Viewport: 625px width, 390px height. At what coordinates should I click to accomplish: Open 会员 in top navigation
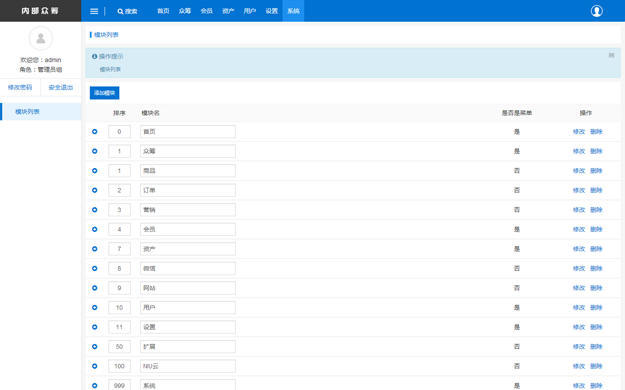click(x=206, y=11)
